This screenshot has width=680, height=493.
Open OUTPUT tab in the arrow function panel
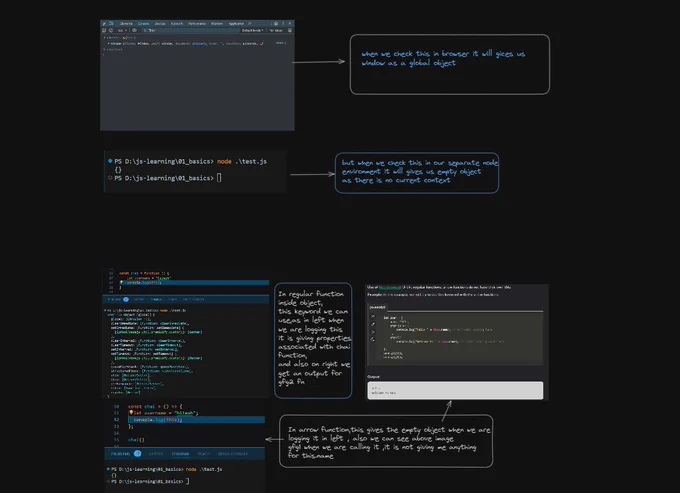click(156, 454)
